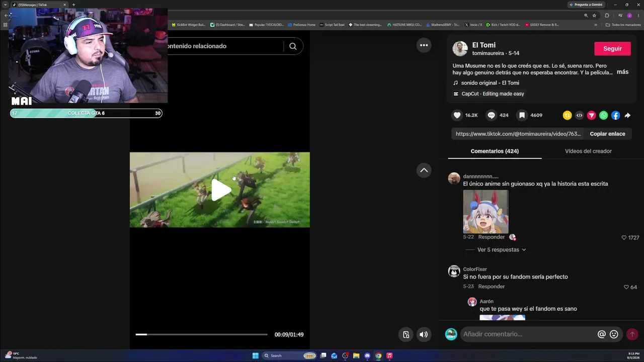Repost the video with the yellow icon

(x=567, y=115)
